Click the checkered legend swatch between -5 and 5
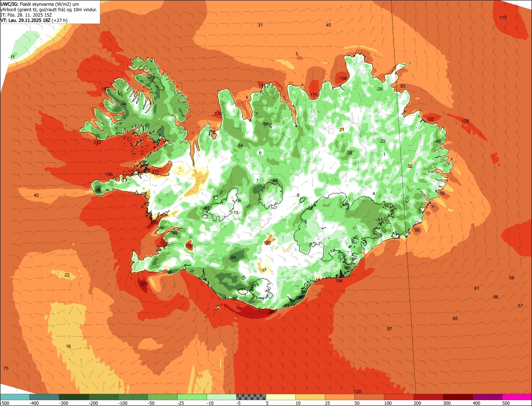 tap(251, 397)
